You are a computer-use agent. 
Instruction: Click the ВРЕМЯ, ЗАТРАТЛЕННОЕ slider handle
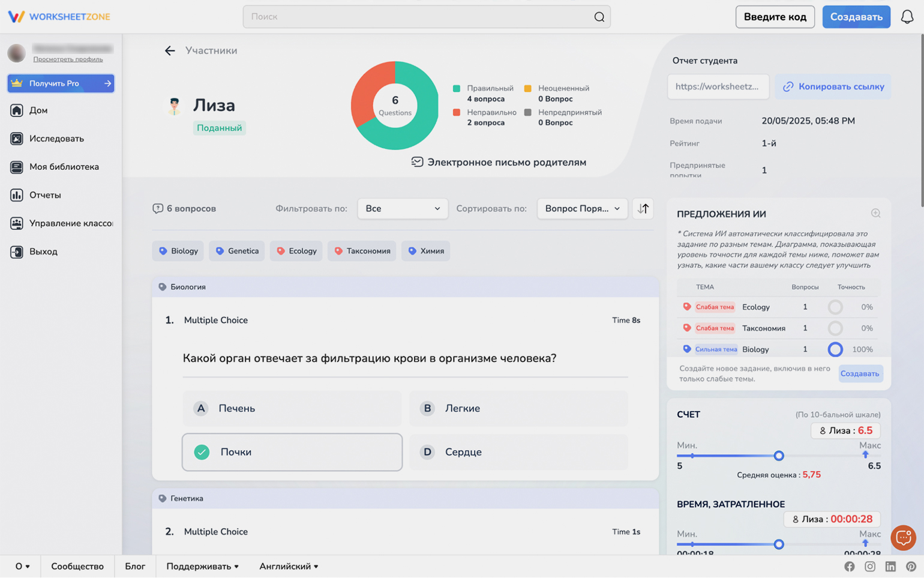[779, 544]
